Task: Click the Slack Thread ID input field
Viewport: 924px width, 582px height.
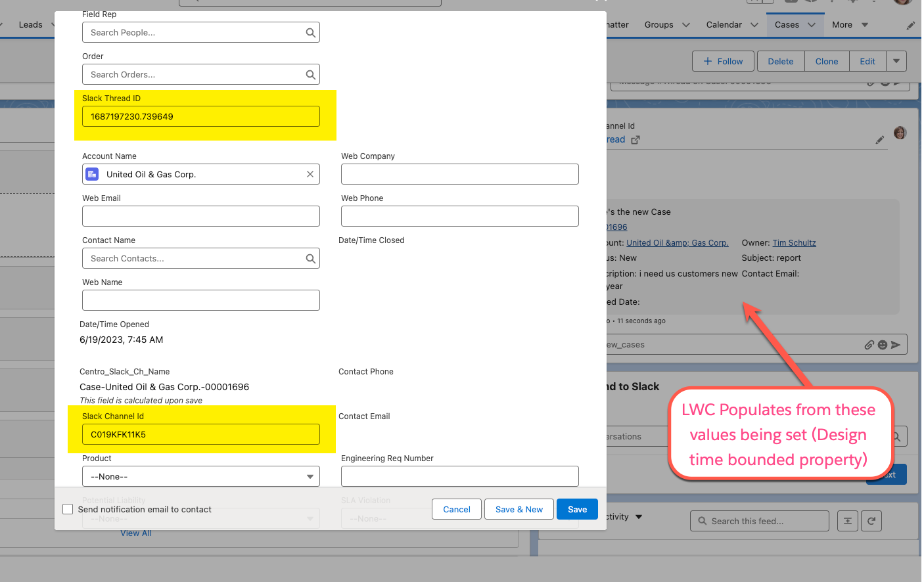Action: (201, 116)
